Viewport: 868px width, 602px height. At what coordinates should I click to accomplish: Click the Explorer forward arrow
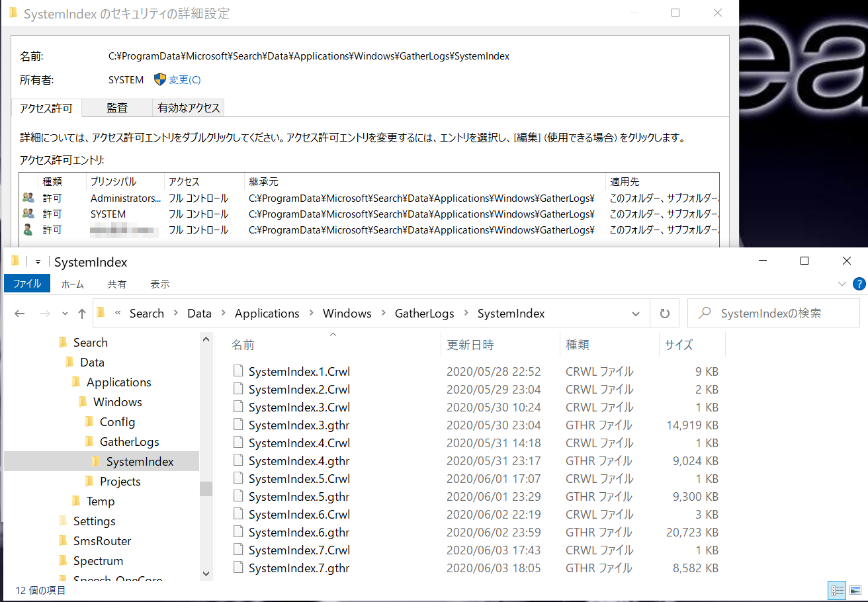pos(44,314)
